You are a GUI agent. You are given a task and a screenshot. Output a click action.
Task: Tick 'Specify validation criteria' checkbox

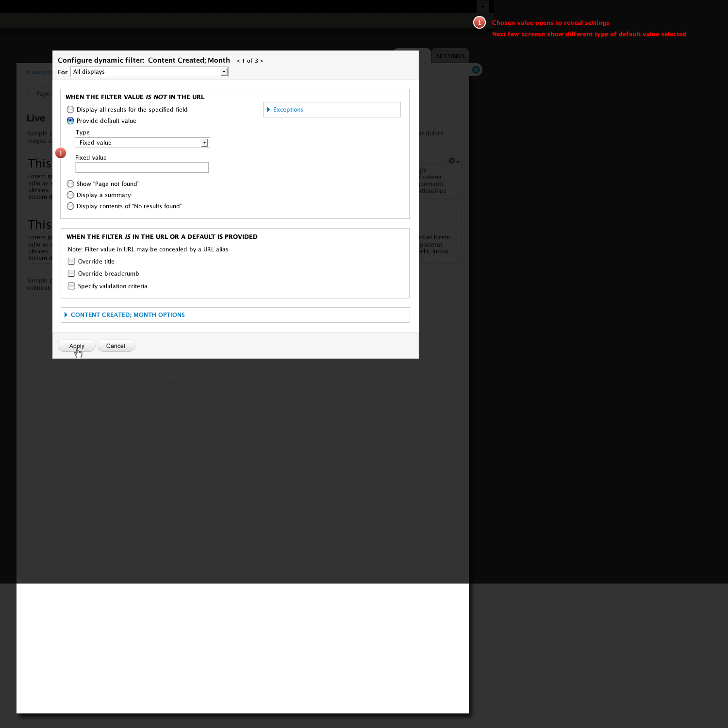point(72,286)
